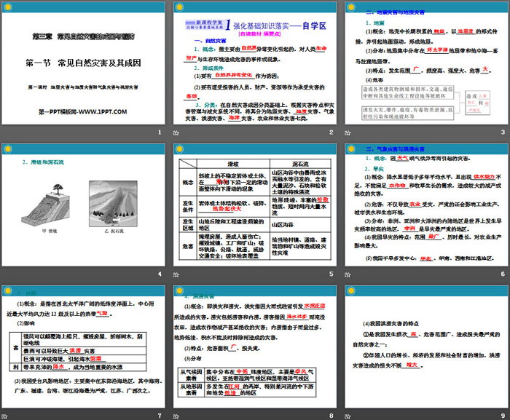
Task: Click animation star icon under slide 3
Action: tap(348, 132)
